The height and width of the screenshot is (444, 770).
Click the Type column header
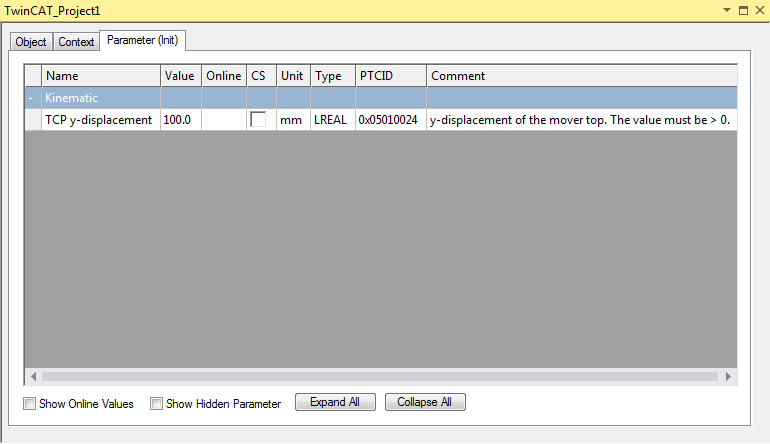click(332, 76)
